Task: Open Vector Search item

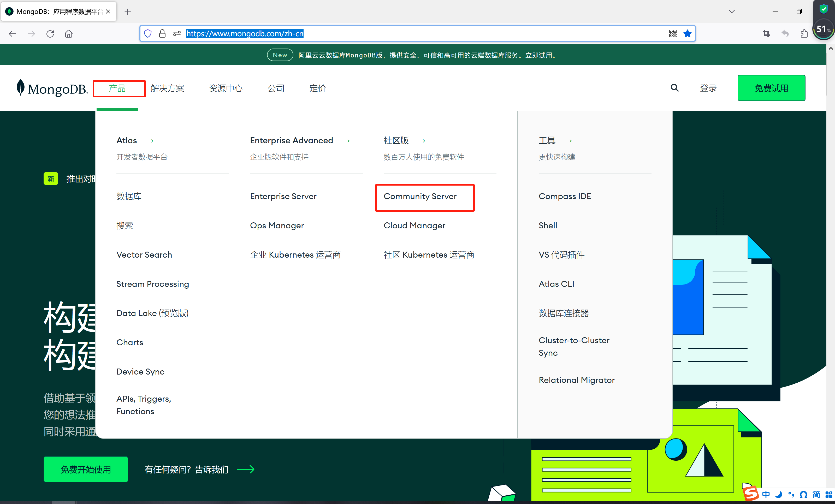Action: pyautogui.click(x=144, y=254)
